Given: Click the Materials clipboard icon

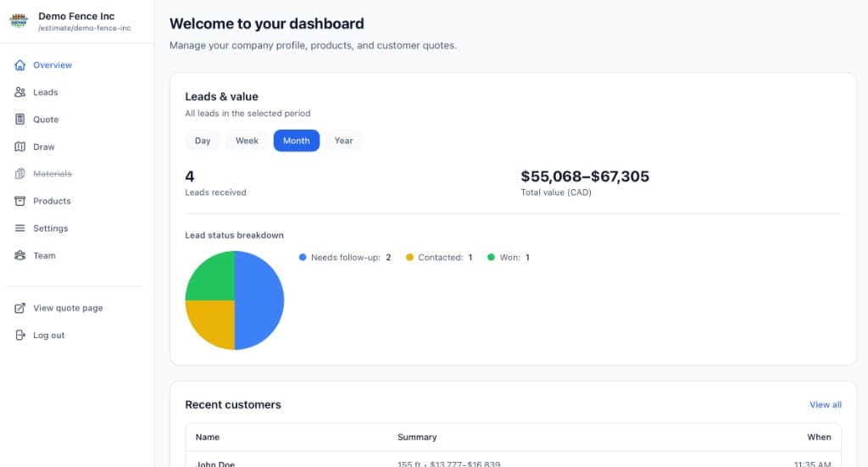Looking at the screenshot, I should (20, 174).
